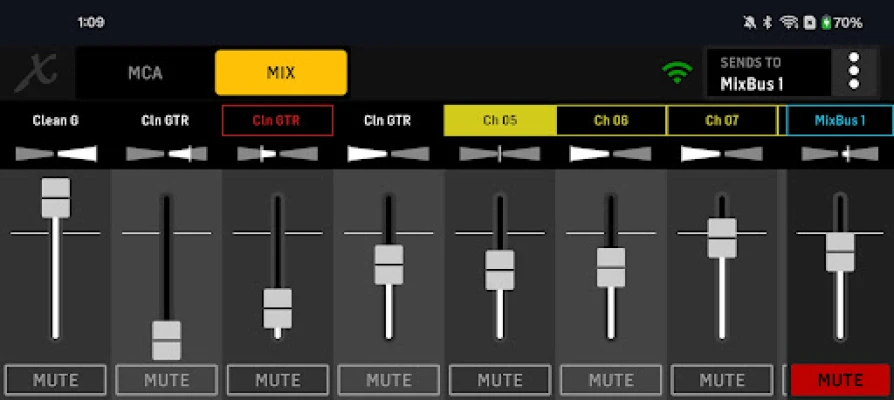
Task: Tap the X logo icon top-left
Action: 36,72
